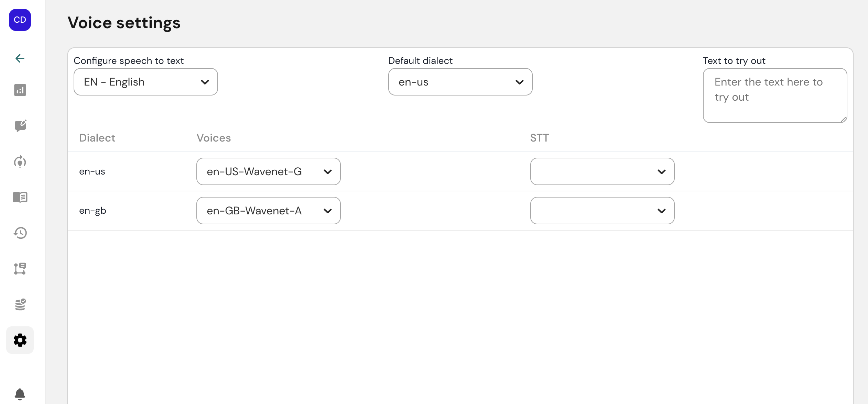Open the Default dialect dropdown
This screenshot has width=868, height=404.
460,82
